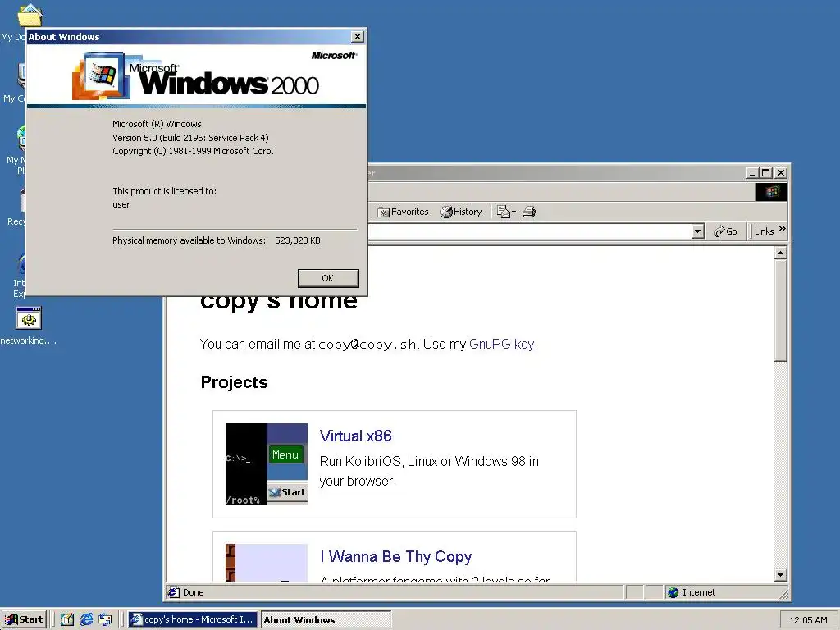The height and width of the screenshot is (630, 840).
Task: Open the History panel in Internet Explorer
Action: pyautogui.click(x=461, y=212)
